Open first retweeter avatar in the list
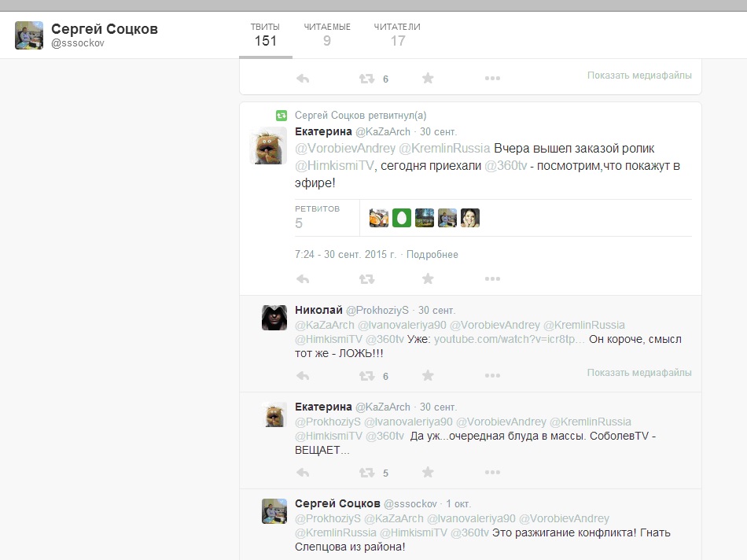The height and width of the screenshot is (560, 747). point(379,218)
